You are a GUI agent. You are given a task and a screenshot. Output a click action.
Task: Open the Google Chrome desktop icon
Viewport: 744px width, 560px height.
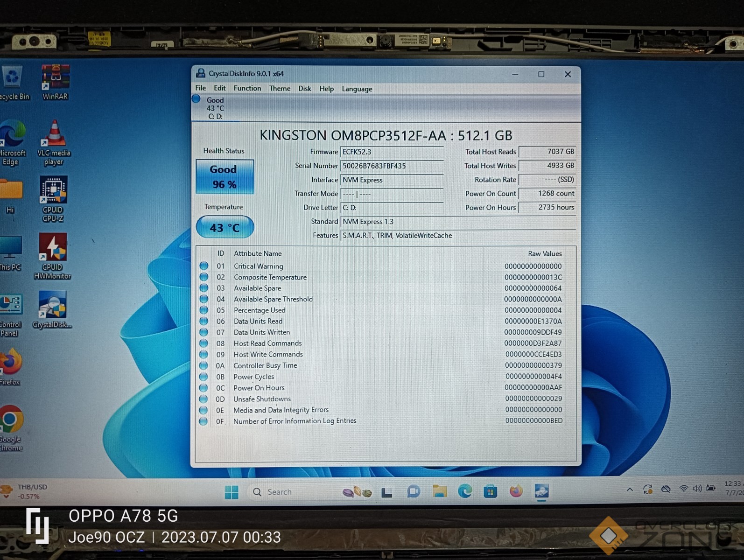(x=11, y=428)
